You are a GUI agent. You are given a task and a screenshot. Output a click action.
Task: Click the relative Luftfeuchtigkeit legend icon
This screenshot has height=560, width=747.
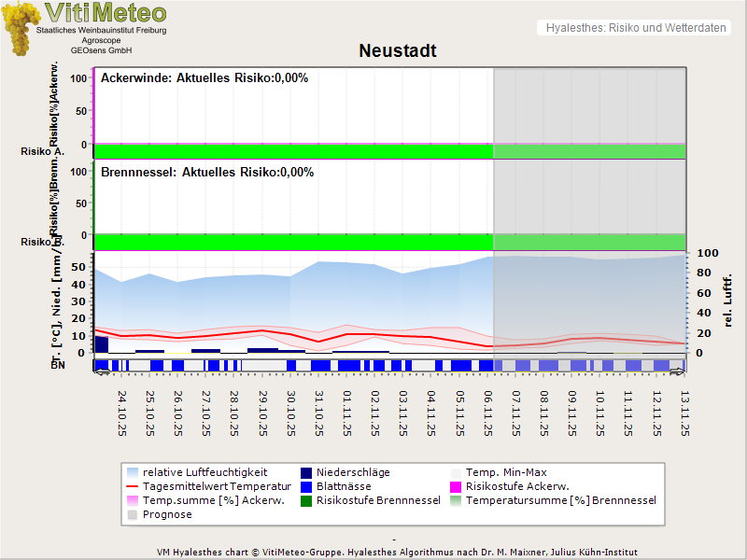point(132,472)
